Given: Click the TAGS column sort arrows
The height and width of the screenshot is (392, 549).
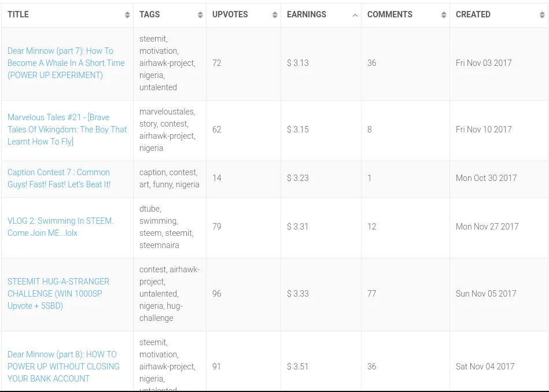Looking at the screenshot, I should (200, 14).
